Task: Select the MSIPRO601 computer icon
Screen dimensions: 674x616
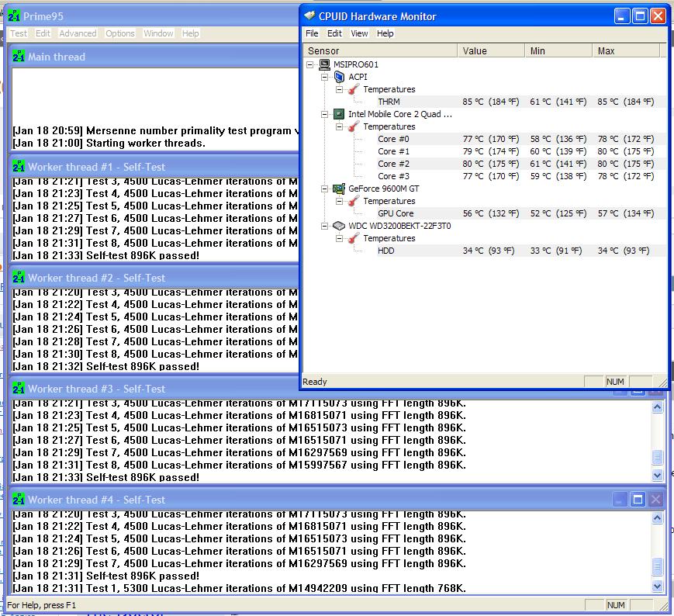Action: [x=324, y=64]
